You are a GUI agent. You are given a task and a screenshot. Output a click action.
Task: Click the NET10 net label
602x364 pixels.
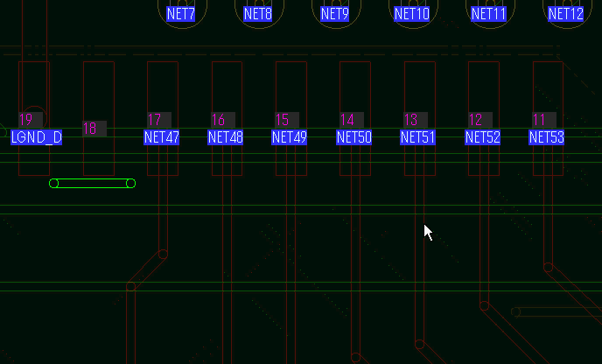coord(412,14)
